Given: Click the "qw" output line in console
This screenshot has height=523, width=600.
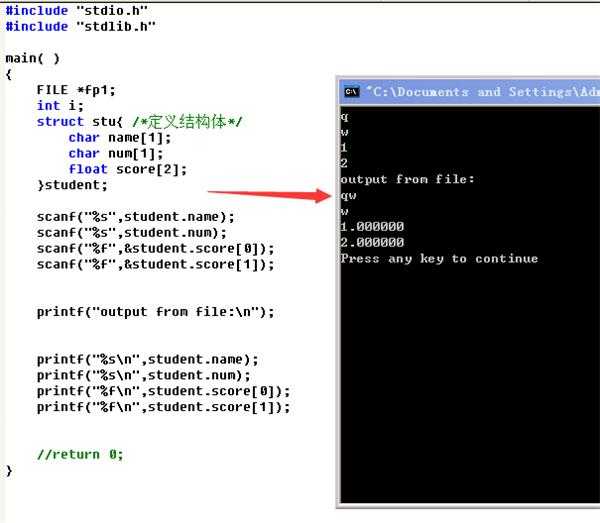Looking at the screenshot, I should [x=349, y=195].
